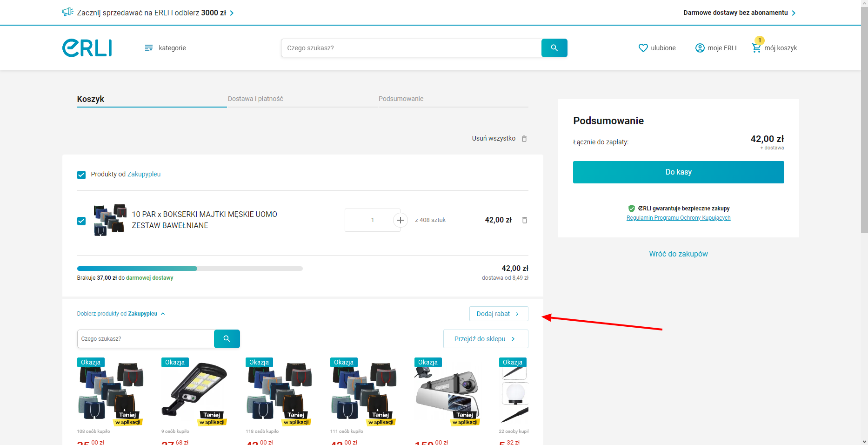Click the green shield guarantee icon
Image resolution: width=868 pixels, height=445 pixels.
[x=632, y=209]
